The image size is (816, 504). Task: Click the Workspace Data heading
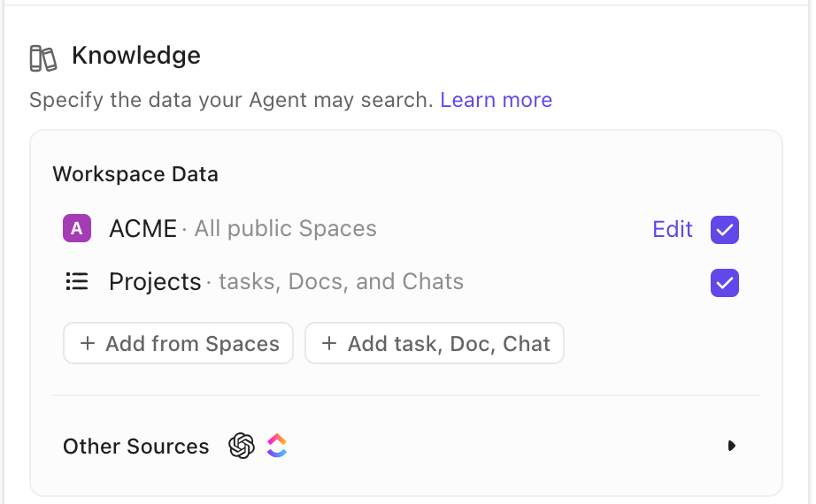(x=135, y=174)
